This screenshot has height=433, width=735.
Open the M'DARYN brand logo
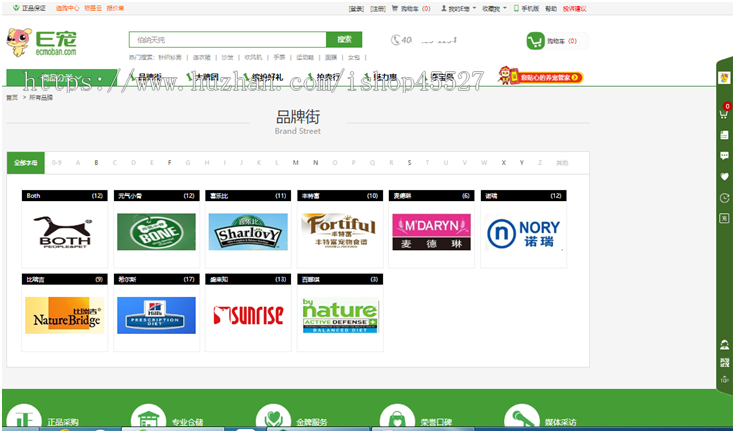(x=431, y=231)
